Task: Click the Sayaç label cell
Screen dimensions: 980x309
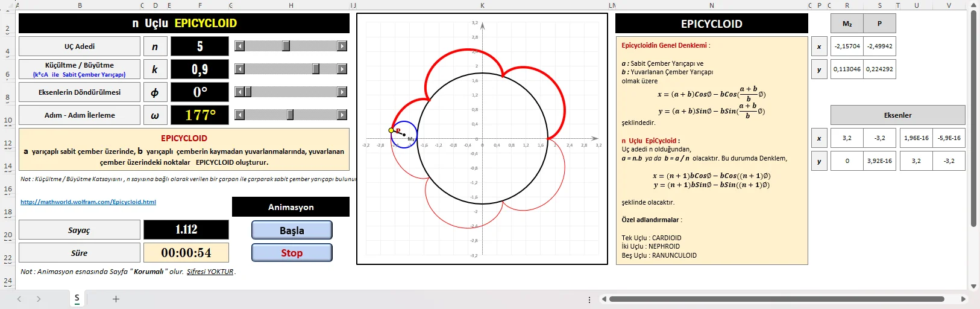Action: click(x=80, y=230)
